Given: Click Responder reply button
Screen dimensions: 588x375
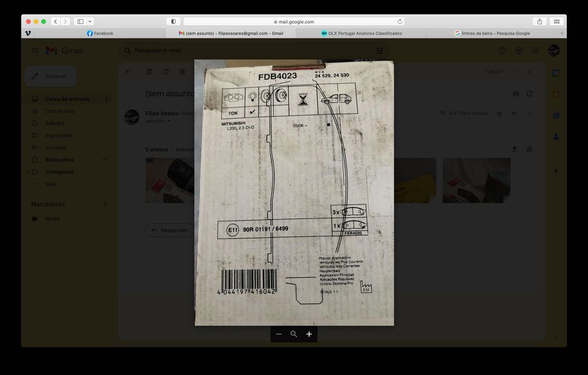Looking at the screenshot, I should pos(170,230).
